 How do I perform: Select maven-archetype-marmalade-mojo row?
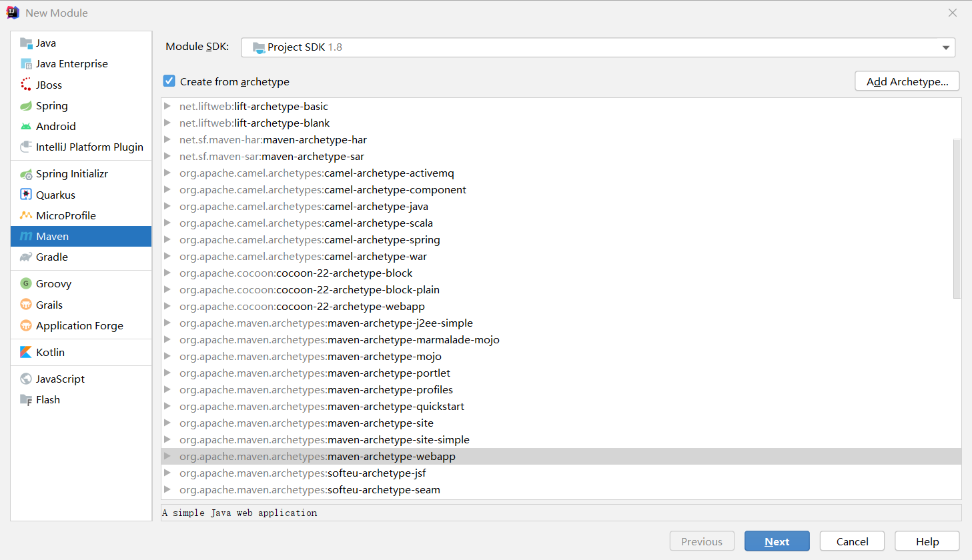click(x=561, y=339)
